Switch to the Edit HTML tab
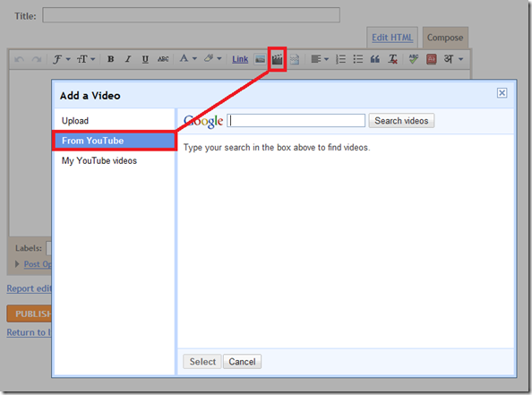Image resolution: width=532 pixels, height=395 pixels. point(392,38)
